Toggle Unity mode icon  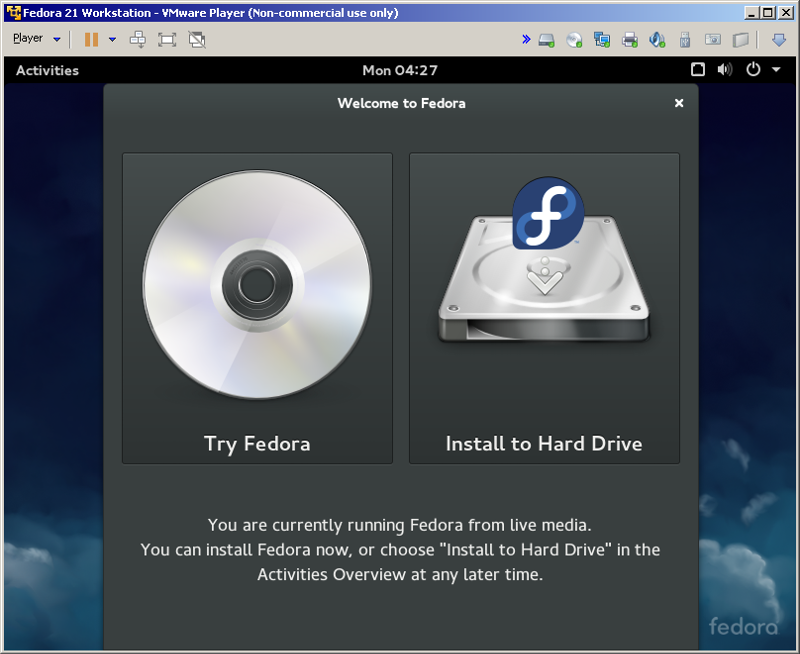tap(197, 39)
